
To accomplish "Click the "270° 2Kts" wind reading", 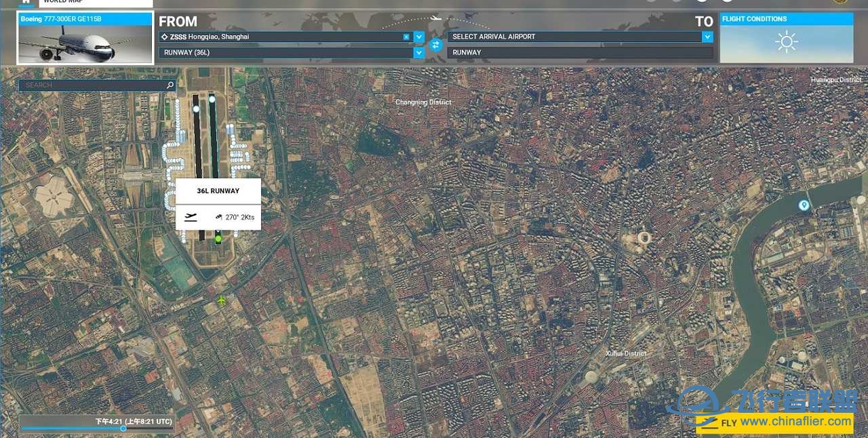I will [240, 218].
